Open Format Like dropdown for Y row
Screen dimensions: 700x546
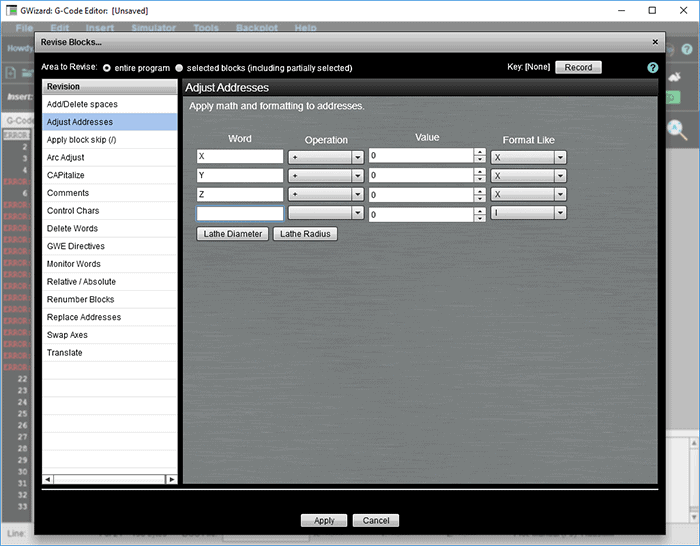pyautogui.click(x=529, y=176)
